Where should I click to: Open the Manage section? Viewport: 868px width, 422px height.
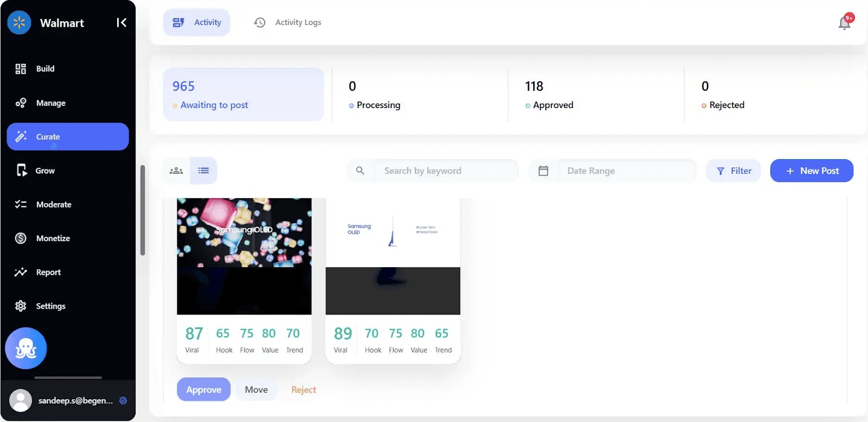pyautogui.click(x=68, y=103)
